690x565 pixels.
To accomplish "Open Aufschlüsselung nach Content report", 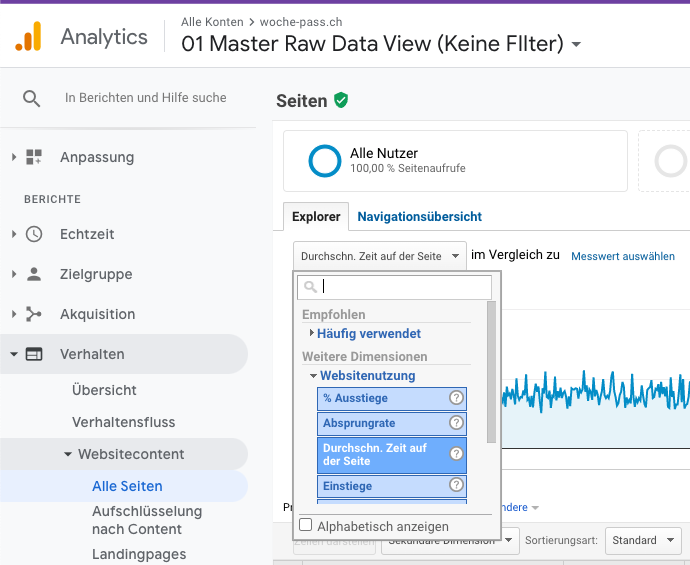I will click(x=147, y=520).
